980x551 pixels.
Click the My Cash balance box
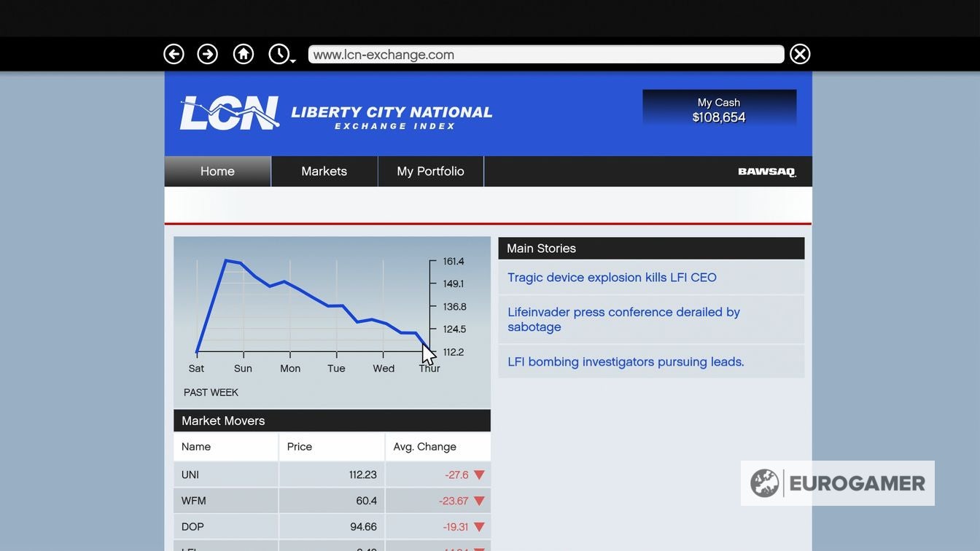[719, 110]
